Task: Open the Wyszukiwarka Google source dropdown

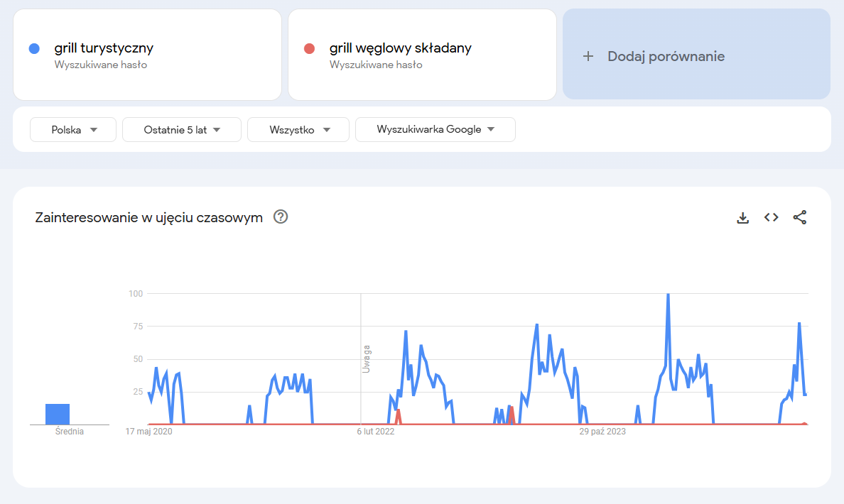Action: (x=435, y=130)
